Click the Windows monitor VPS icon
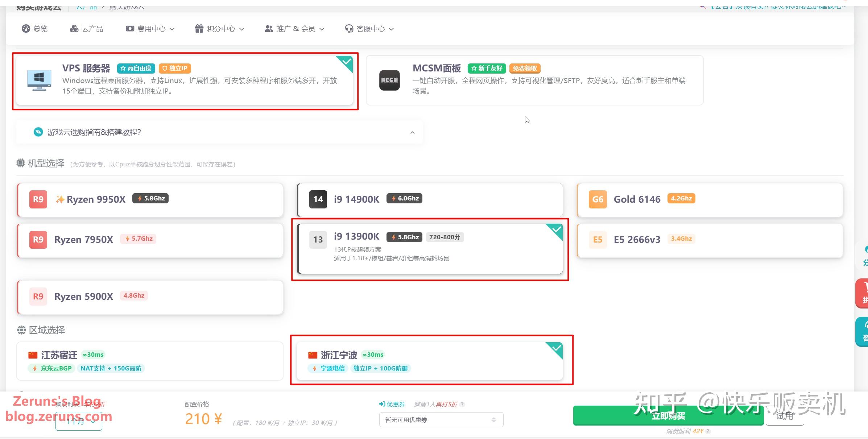This screenshot has width=868, height=439. (x=39, y=80)
